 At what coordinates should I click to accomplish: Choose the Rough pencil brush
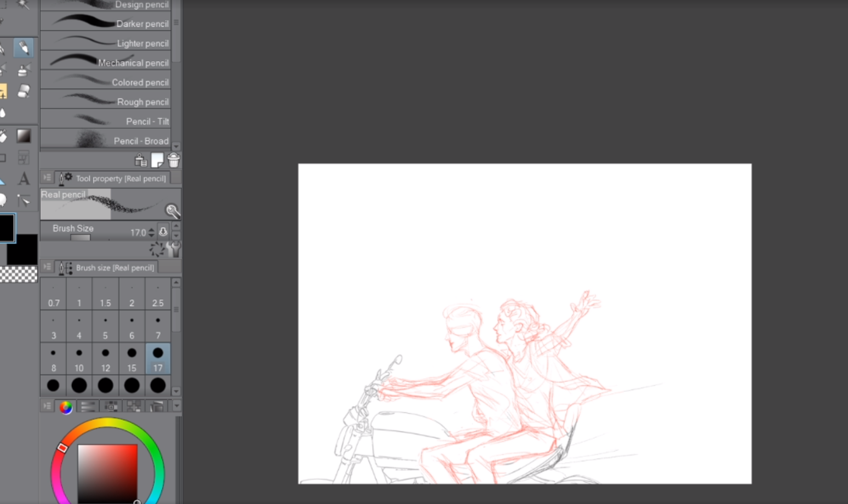[106, 101]
